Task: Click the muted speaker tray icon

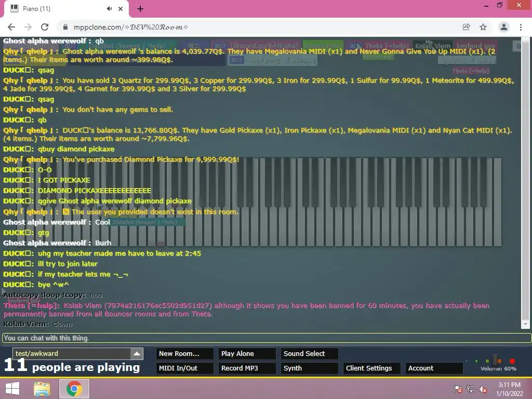Action: 483,389
